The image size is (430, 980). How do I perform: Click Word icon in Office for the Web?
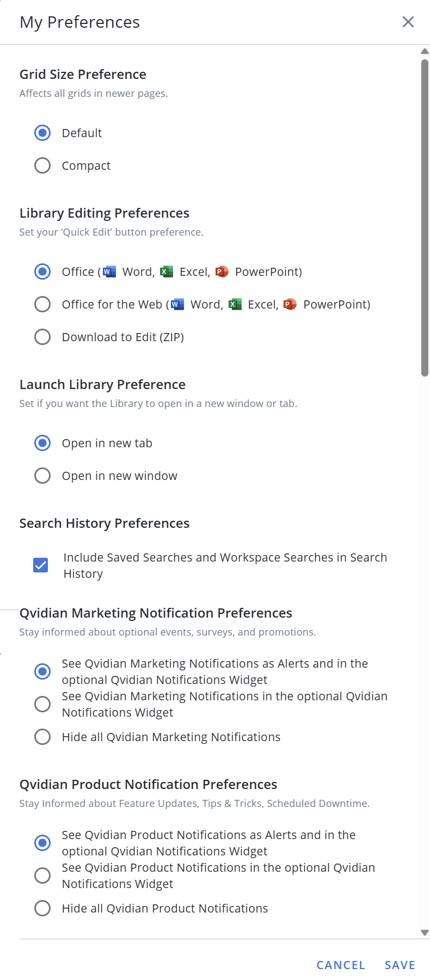(x=177, y=304)
